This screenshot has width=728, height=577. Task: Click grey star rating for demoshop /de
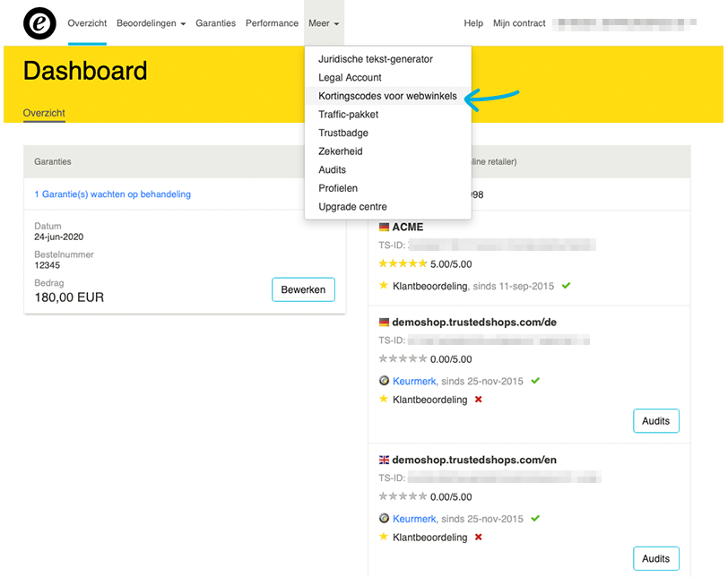click(403, 358)
